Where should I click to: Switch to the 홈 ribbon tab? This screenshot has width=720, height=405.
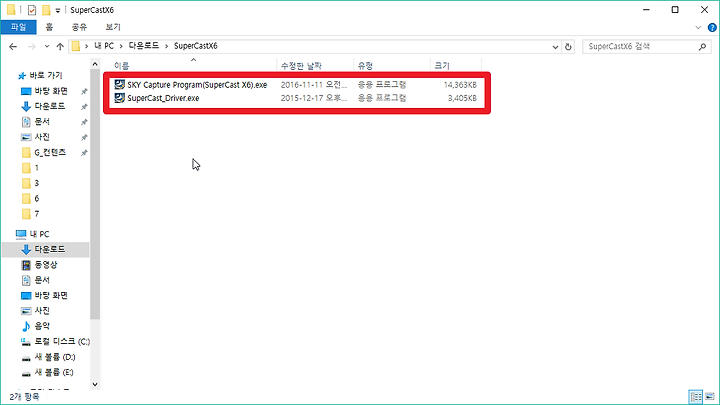click(49, 27)
